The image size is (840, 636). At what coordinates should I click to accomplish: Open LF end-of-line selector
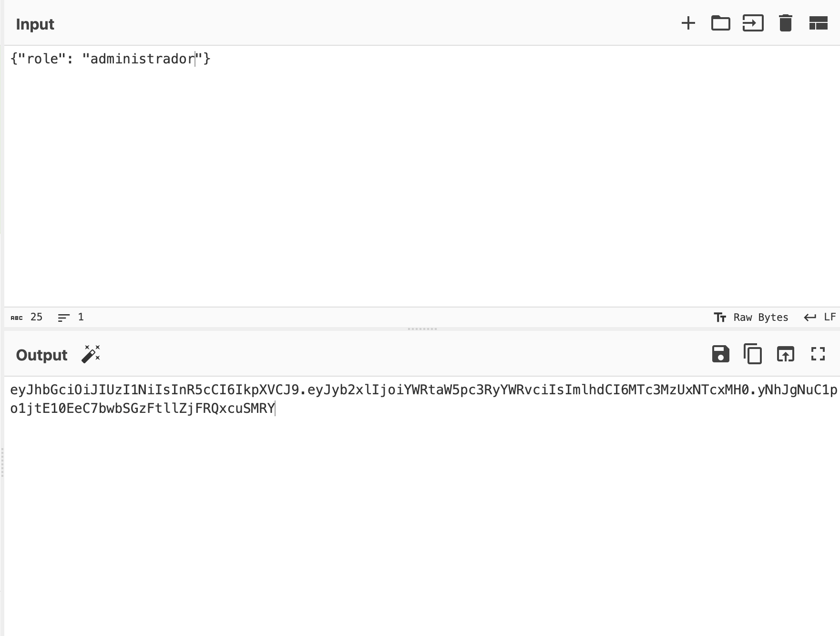point(820,318)
